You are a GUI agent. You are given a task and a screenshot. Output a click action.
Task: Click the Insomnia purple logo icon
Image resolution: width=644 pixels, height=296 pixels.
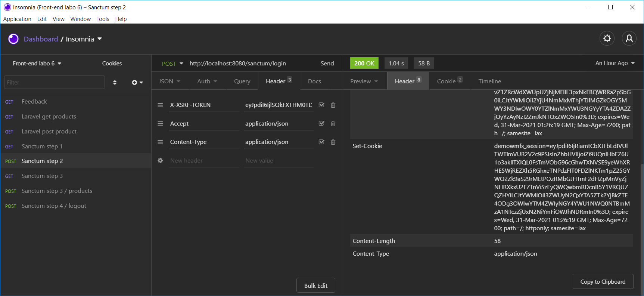pos(13,39)
